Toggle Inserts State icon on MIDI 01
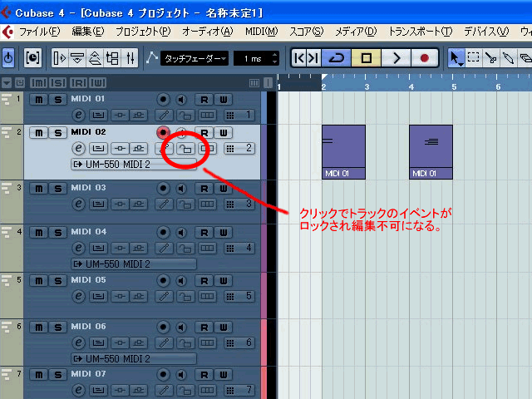 click(x=120, y=115)
